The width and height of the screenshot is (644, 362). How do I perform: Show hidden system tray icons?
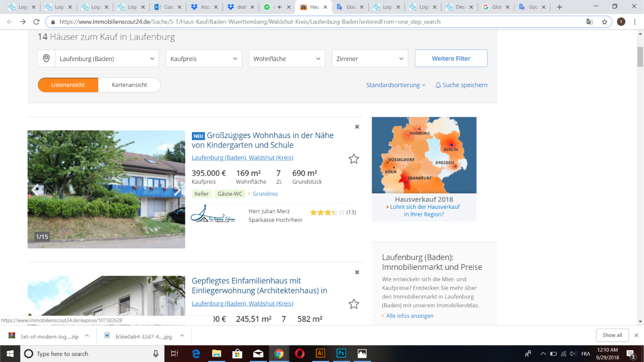tap(543, 354)
